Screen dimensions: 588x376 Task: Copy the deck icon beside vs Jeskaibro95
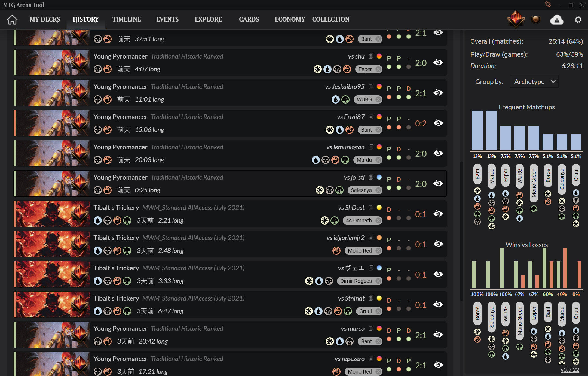pyautogui.click(x=371, y=87)
